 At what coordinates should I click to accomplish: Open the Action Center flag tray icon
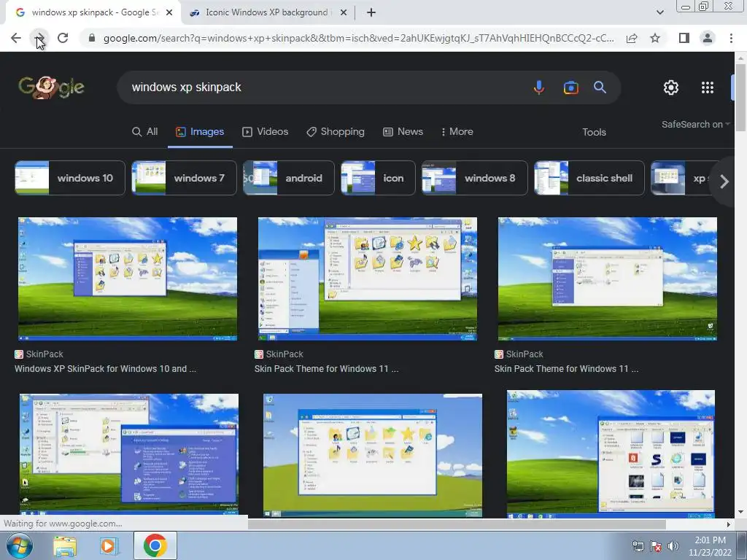[656, 546]
